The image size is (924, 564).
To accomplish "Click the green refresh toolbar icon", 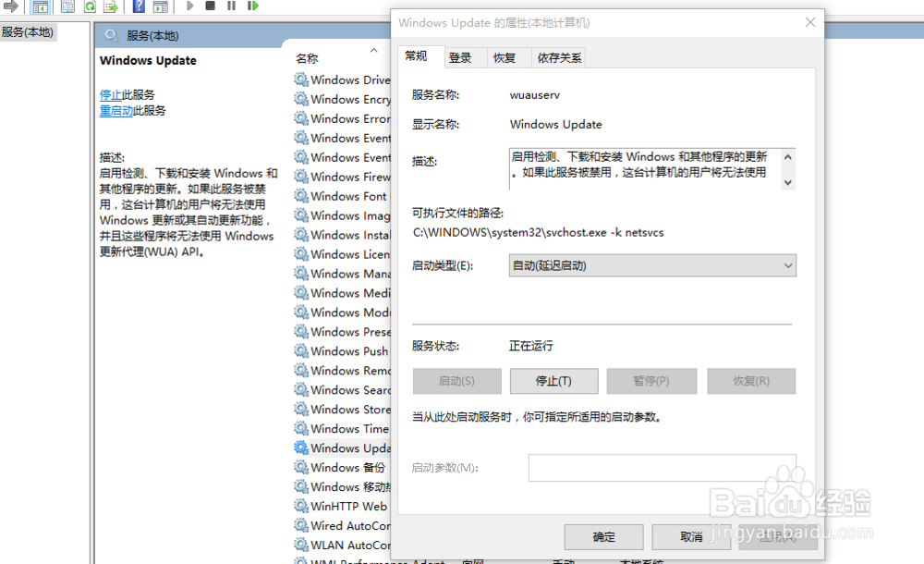I will pyautogui.click(x=90, y=6).
